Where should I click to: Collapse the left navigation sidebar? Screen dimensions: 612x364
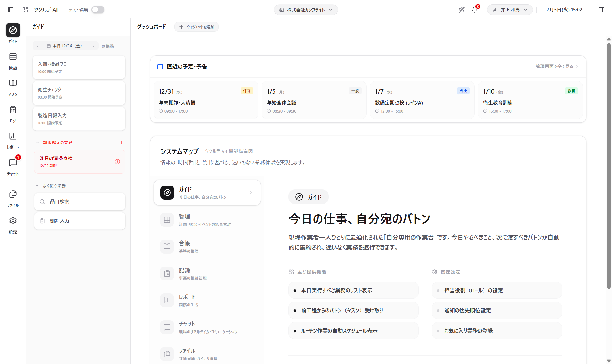click(11, 10)
